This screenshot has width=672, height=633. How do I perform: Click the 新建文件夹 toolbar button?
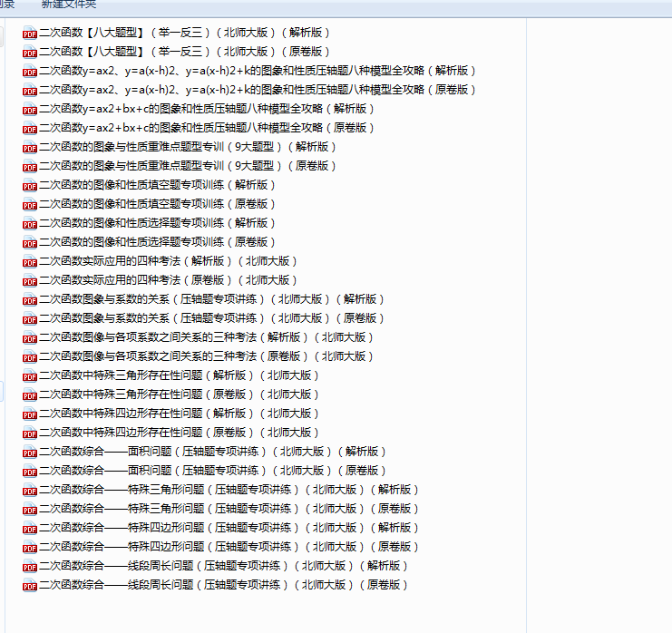point(69,5)
